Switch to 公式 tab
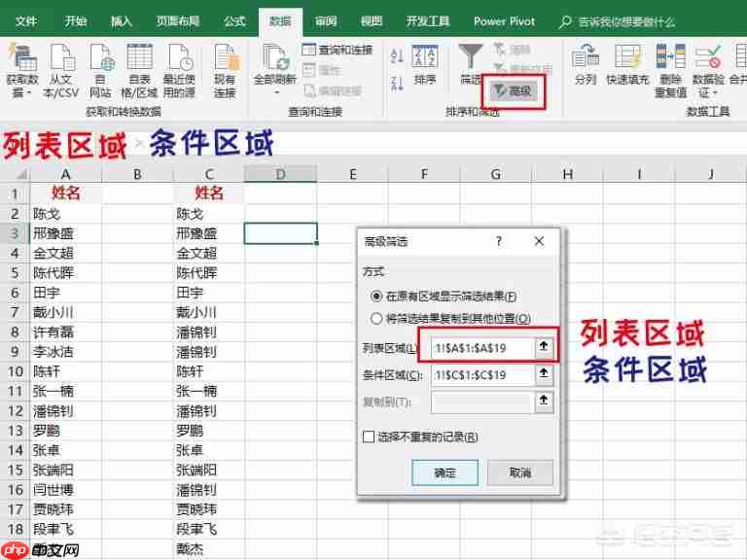The height and width of the screenshot is (560, 747). [234, 21]
